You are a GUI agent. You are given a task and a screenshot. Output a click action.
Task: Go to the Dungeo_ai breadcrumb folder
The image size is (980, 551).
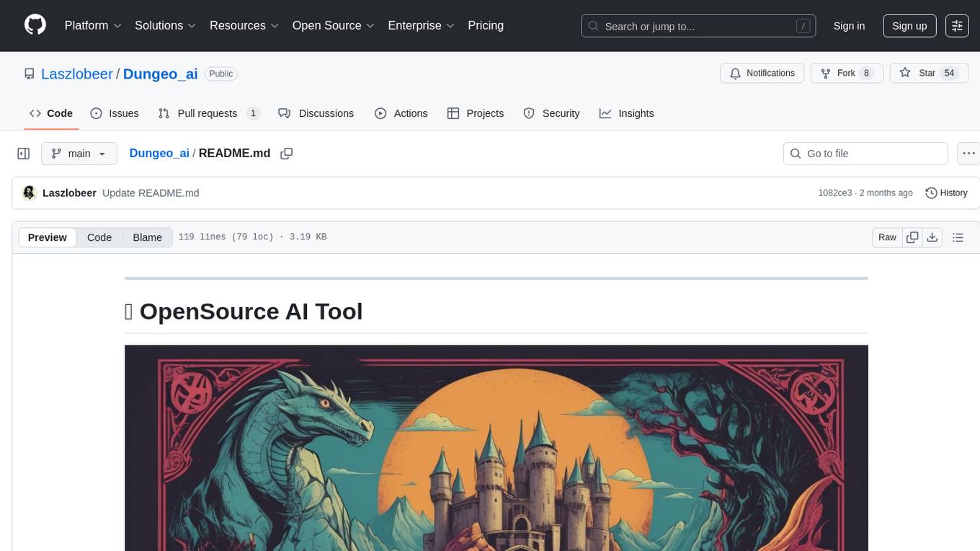[x=159, y=153]
